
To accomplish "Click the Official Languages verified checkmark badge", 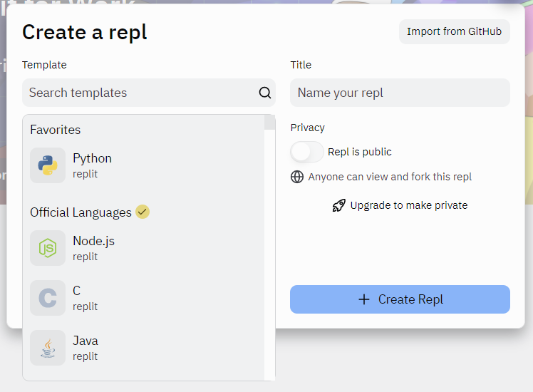I will pos(143,212).
